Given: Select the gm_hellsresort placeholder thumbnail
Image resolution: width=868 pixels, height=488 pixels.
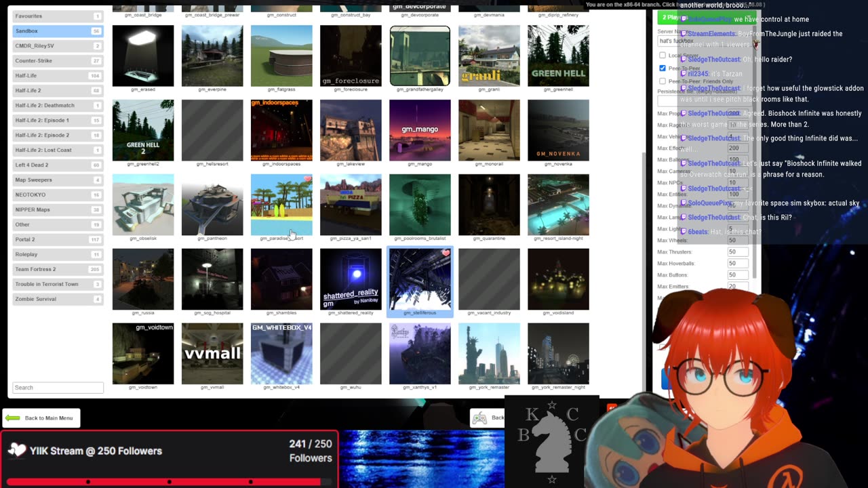Looking at the screenshot, I should click(212, 130).
